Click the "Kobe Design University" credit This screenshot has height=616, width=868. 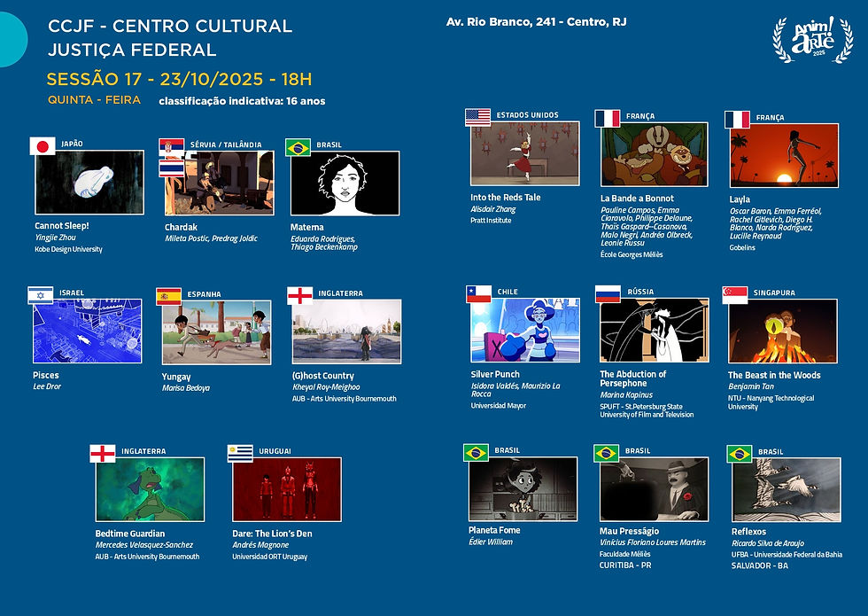point(69,249)
